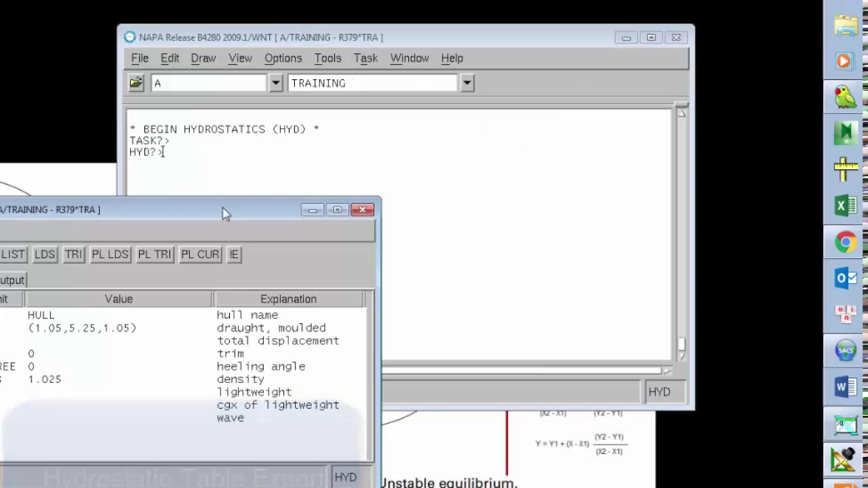Expand the TRAINING project dropdown arrow
Viewport: 868px width, 488px height.
[x=467, y=83]
